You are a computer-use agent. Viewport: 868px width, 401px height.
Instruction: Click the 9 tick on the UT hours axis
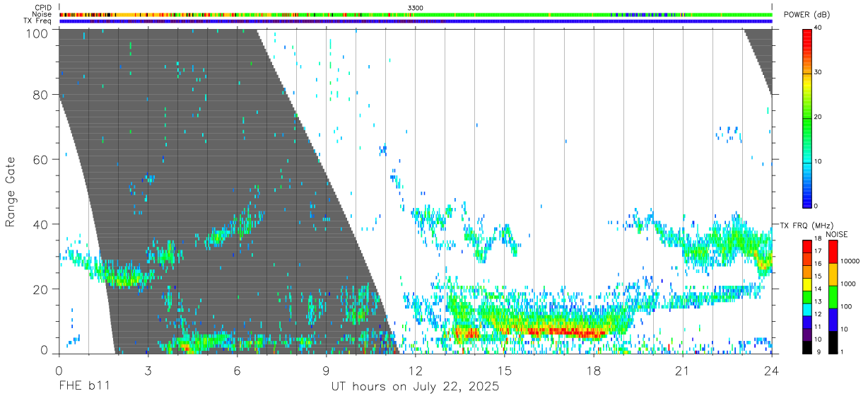tap(327, 371)
